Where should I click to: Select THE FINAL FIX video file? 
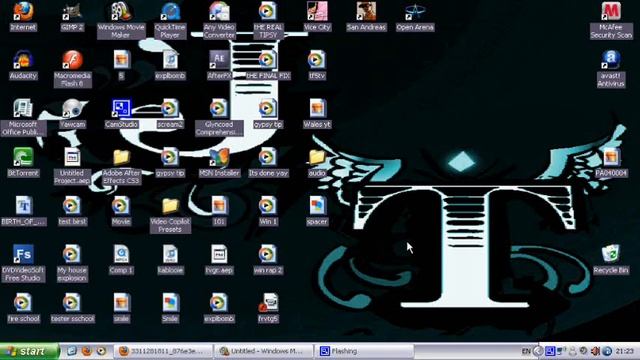(268, 65)
